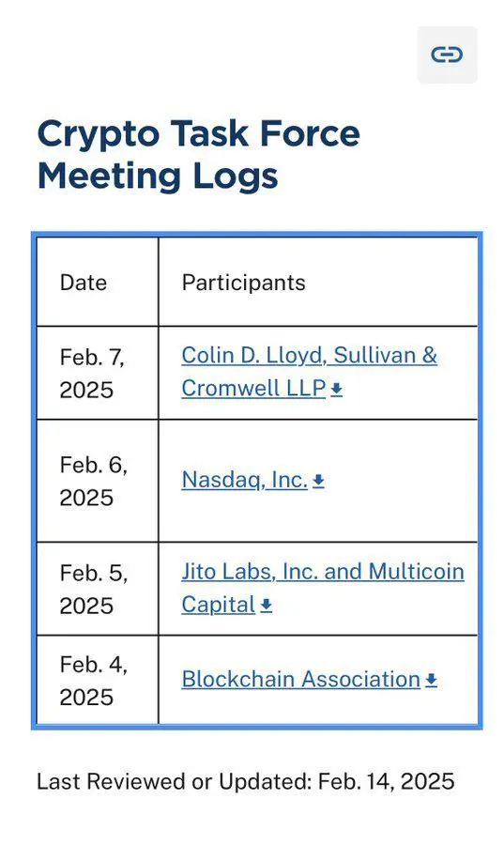Viewport: 504px width, 845px height.
Task: Click the Crypto Task Force Meeting Logs heading
Action: tap(199, 155)
